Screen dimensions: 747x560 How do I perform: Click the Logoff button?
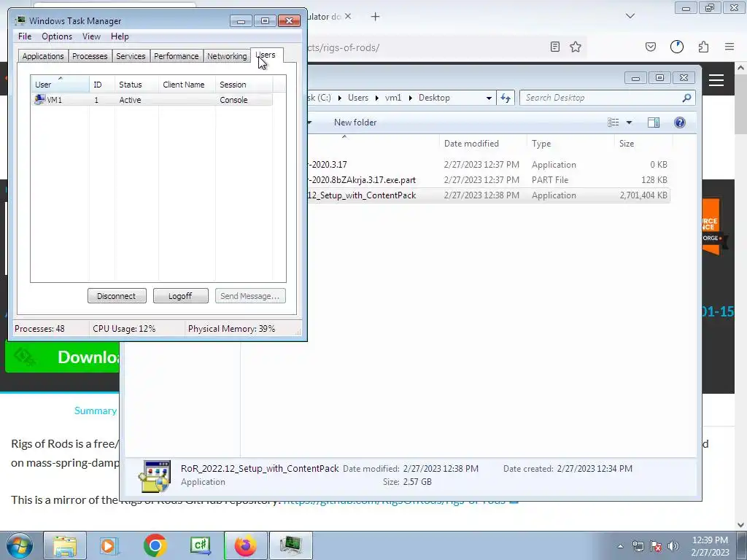(181, 296)
